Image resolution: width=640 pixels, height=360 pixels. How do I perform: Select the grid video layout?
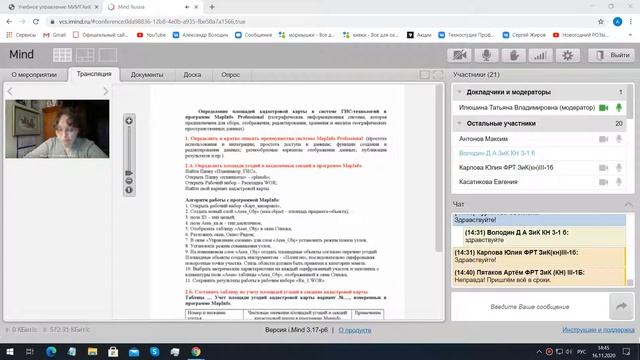62,55
